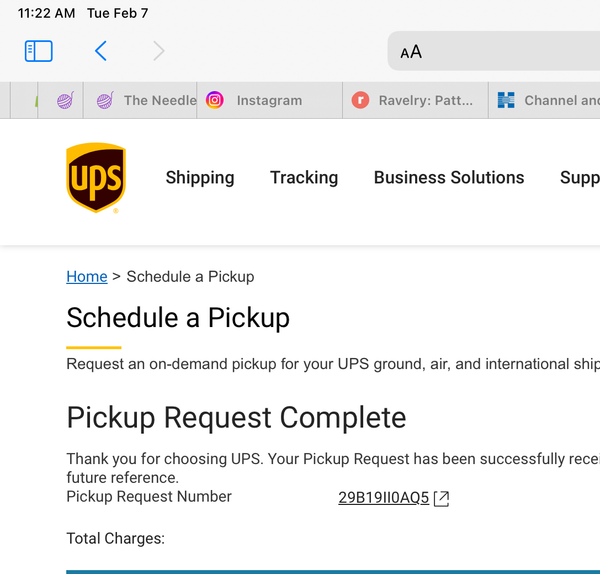Open the Tracking menu
The height and width of the screenshot is (574, 600).
[304, 178]
